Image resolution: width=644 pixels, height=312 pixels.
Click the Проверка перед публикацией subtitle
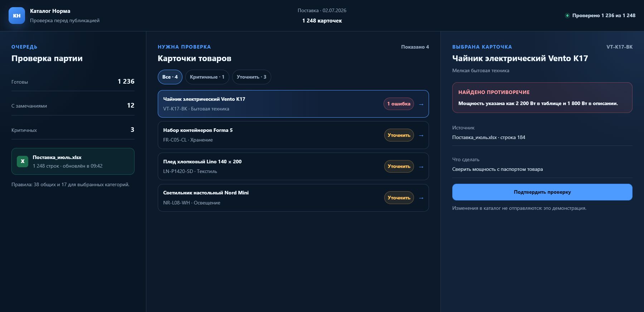65,20
